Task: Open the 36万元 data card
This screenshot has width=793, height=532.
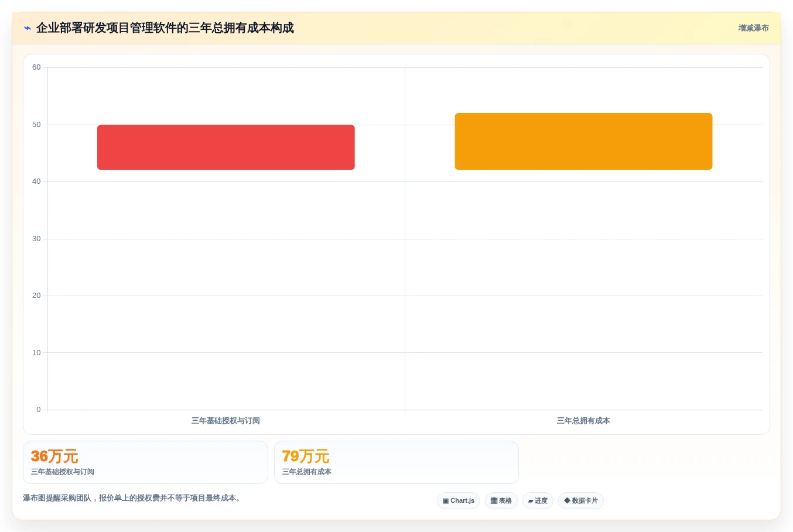Action: [145, 462]
